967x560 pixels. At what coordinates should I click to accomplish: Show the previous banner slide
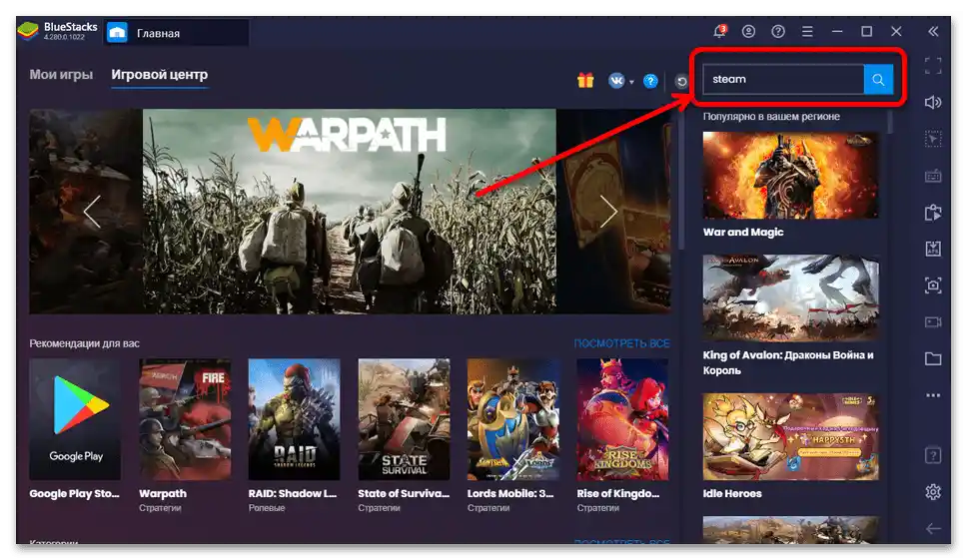click(92, 212)
